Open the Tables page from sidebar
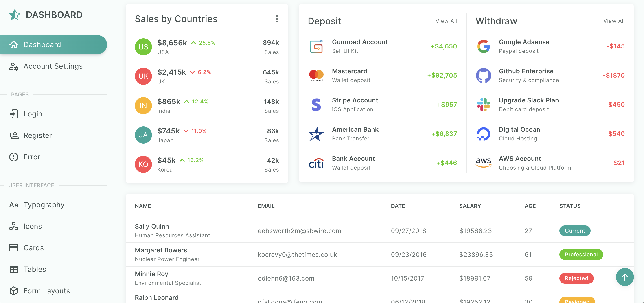The width and height of the screenshot is (644, 303). [35, 269]
